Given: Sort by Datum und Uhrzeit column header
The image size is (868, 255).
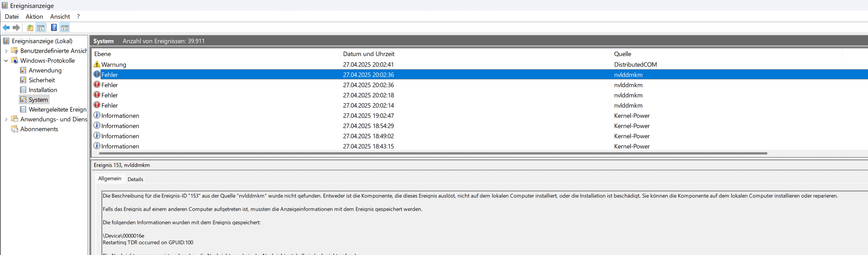Looking at the screenshot, I should pos(475,54).
